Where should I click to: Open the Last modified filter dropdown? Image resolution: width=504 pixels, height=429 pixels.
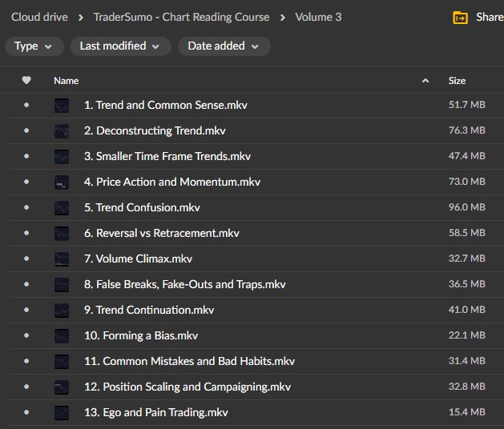119,46
